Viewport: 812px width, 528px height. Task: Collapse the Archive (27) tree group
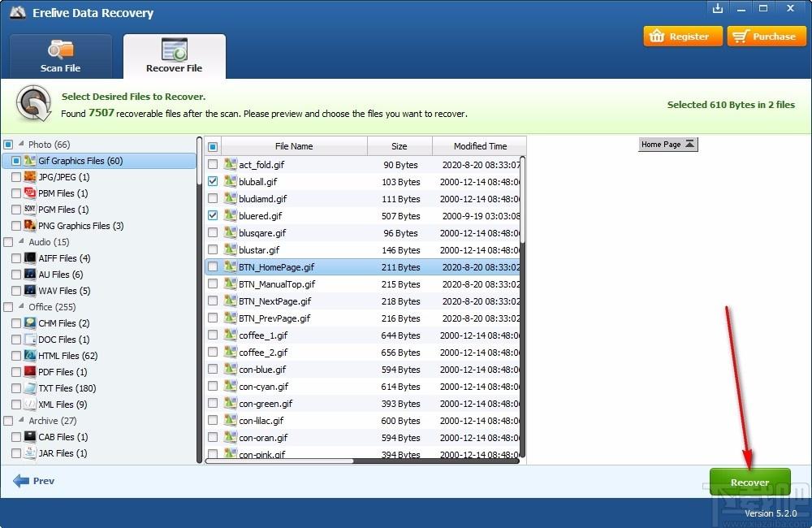pyautogui.click(x=21, y=420)
